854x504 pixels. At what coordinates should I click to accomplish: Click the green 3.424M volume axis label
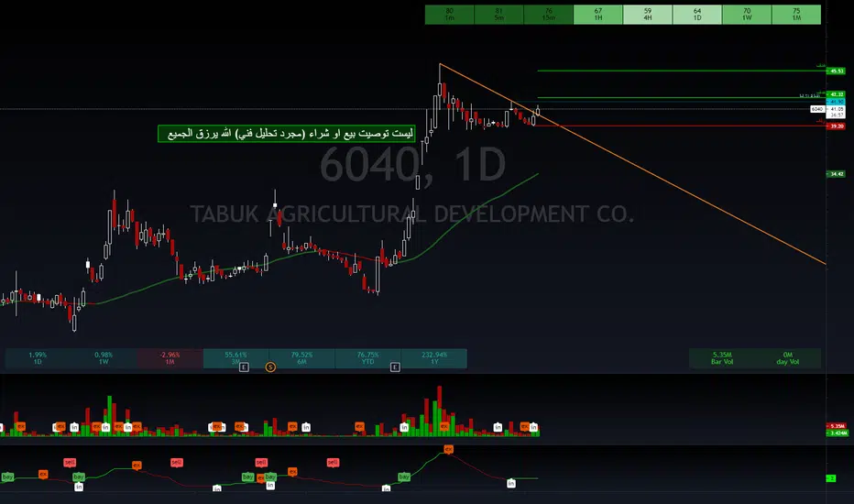coord(838,433)
